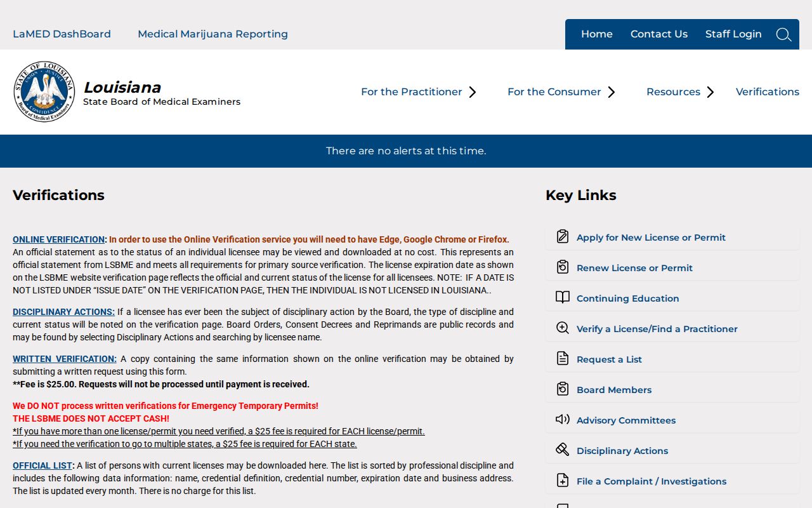Open the Resources menu
This screenshot has width=812, height=508.
coord(673,92)
